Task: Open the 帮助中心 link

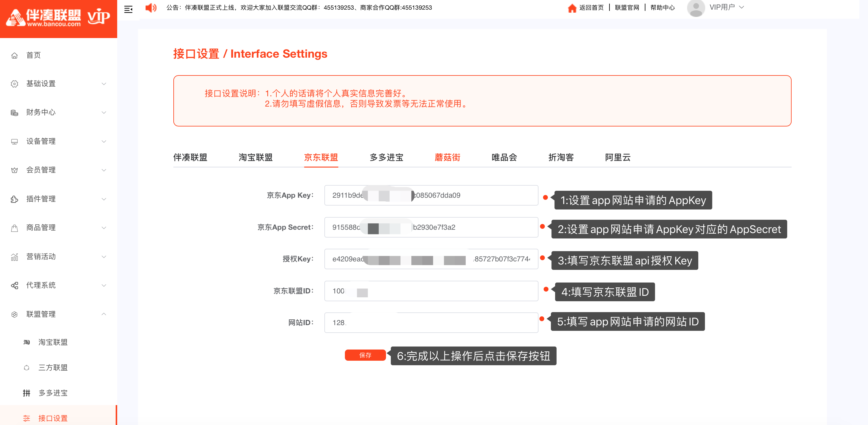Action: [662, 8]
